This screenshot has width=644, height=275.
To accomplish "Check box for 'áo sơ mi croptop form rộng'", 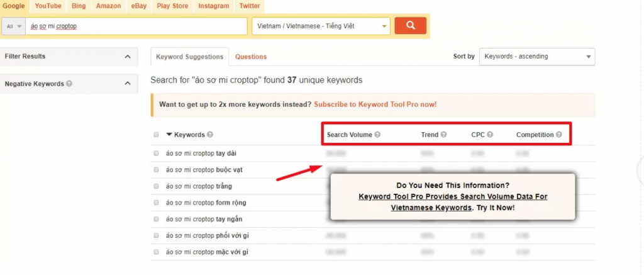I will coord(156,202).
